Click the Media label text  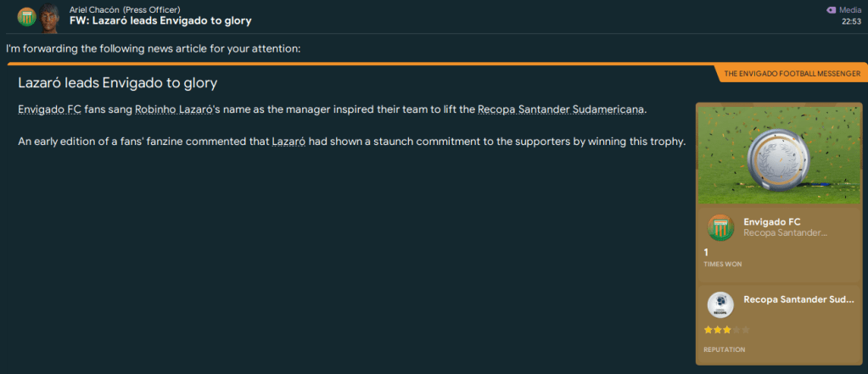(x=850, y=9)
